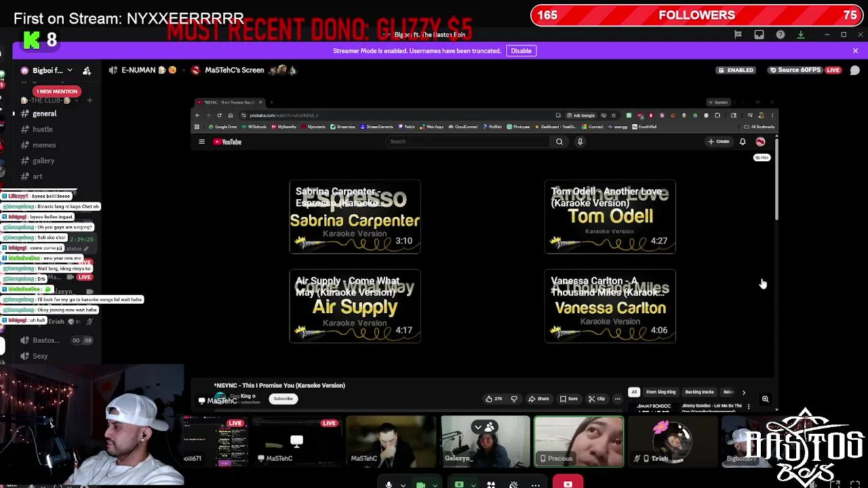Viewport: 868px width, 488px height.
Task: Open Discord help icon in title bar
Action: pos(781,35)
